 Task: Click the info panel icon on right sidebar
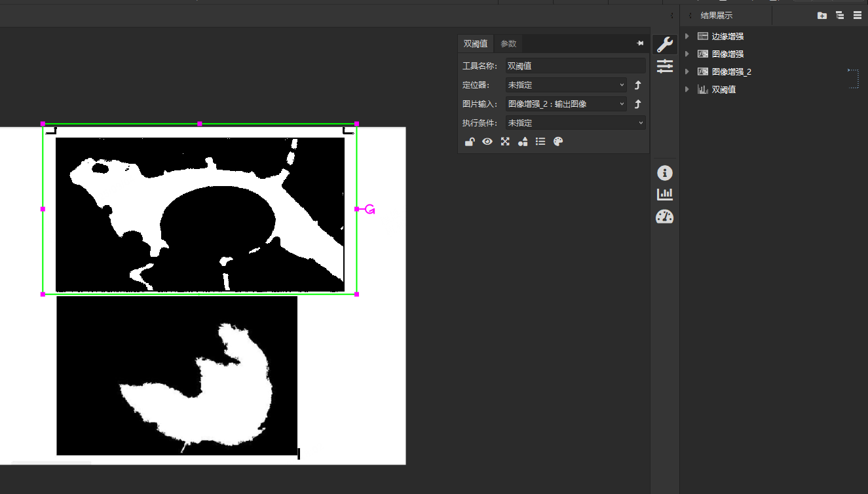[x=664, y=172]
